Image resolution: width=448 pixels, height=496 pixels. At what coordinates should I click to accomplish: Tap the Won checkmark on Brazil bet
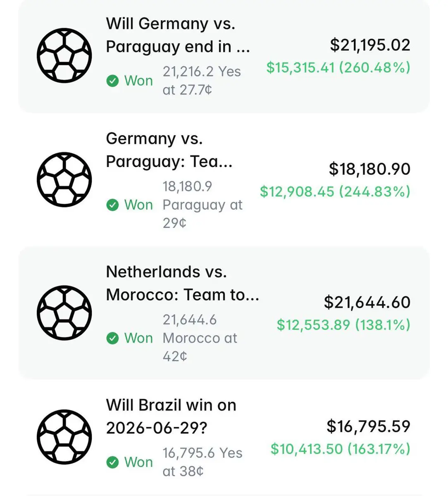coord(112,462)
